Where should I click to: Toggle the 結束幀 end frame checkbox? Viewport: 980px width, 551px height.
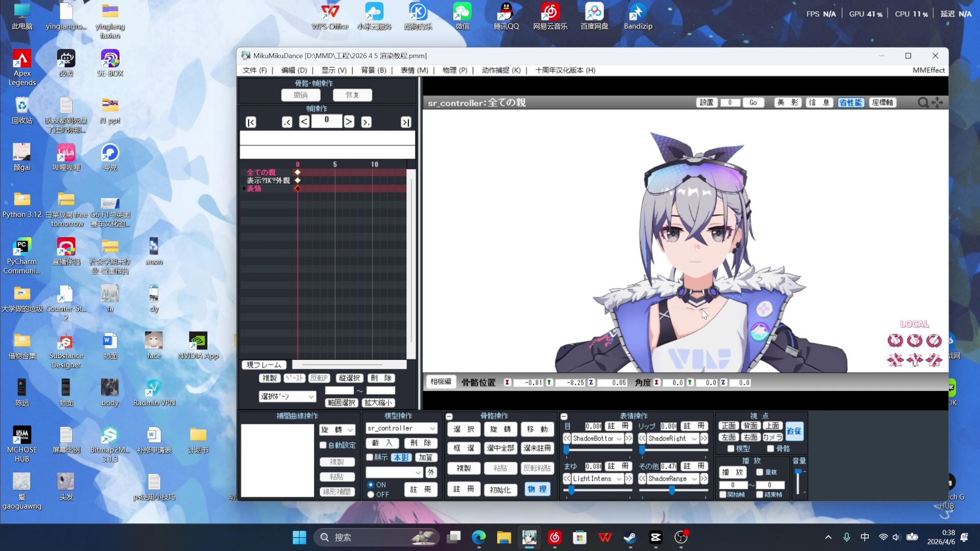pos(759,494)
